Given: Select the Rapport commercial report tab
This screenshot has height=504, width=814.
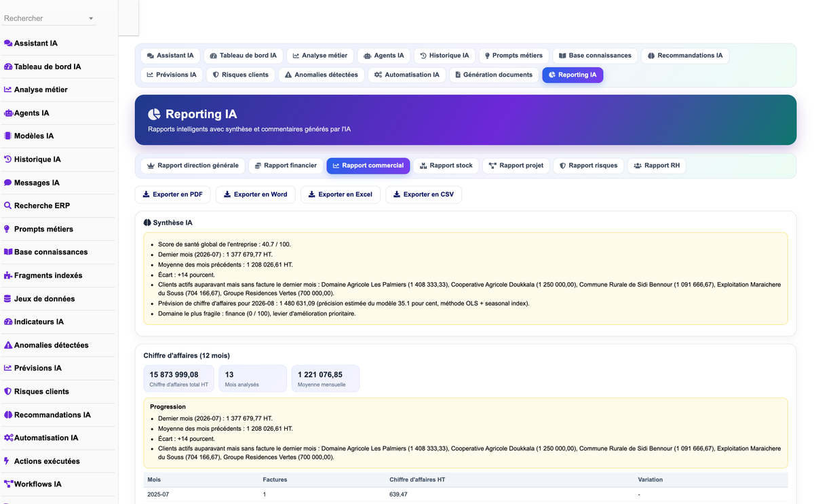Looking at the screenshot, I should pos(368,166).
